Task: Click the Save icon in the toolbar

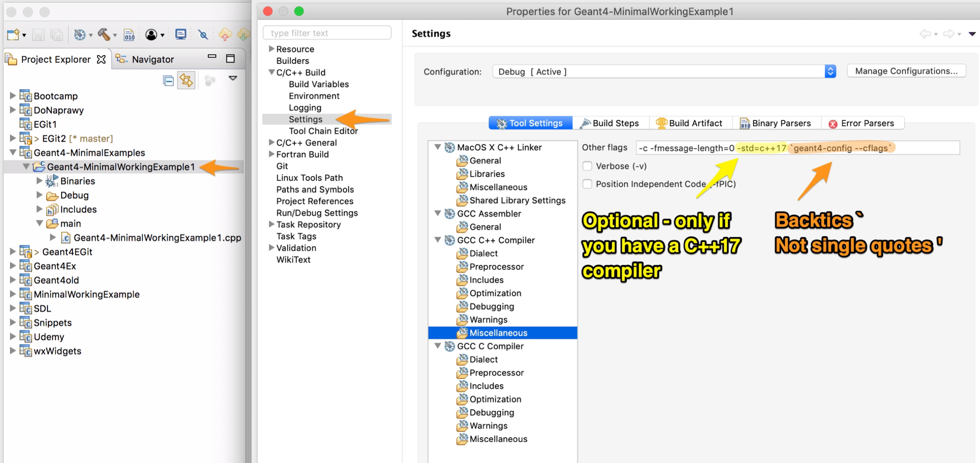Action: tap(38, 35)
